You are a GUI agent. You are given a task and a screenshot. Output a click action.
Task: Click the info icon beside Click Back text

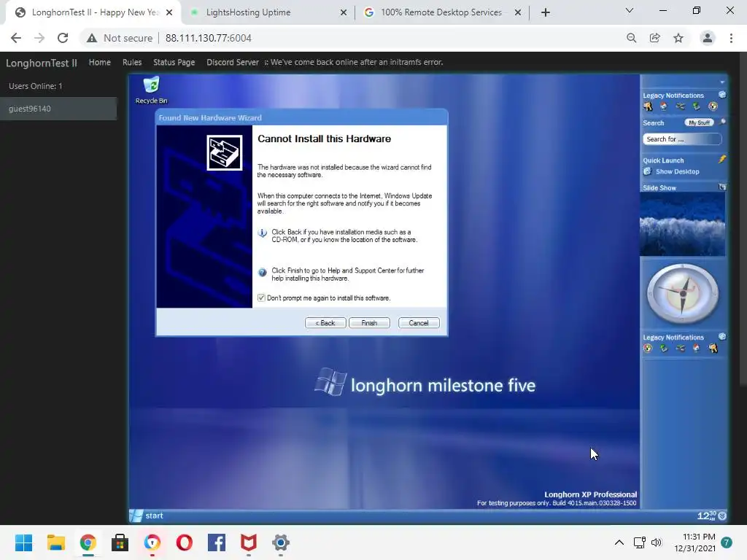[x=262, y=233]
